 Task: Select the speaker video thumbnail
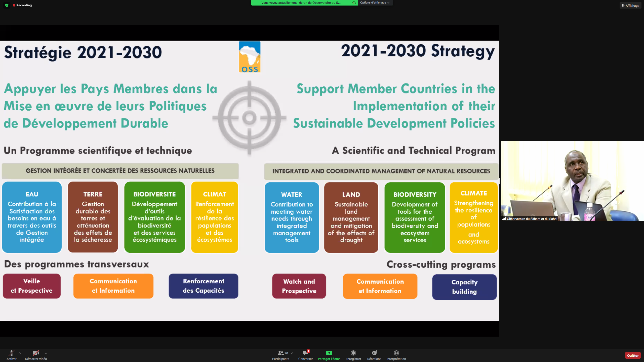coord(572,181)
